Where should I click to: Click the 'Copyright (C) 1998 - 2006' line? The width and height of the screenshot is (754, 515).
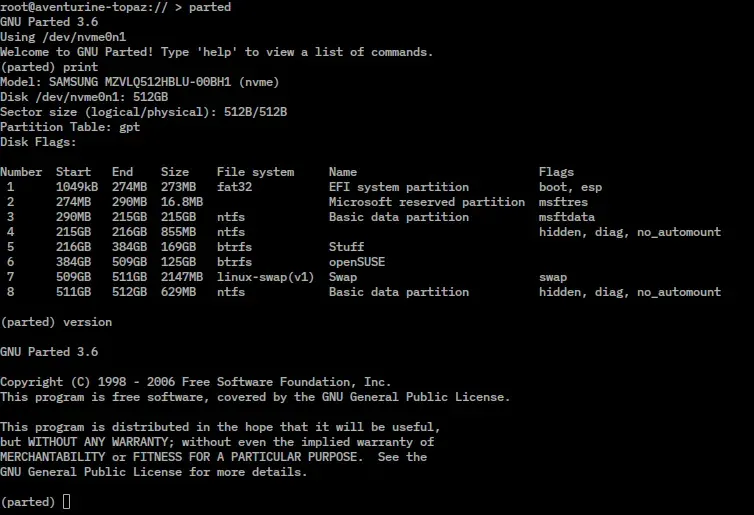(196, 382)
